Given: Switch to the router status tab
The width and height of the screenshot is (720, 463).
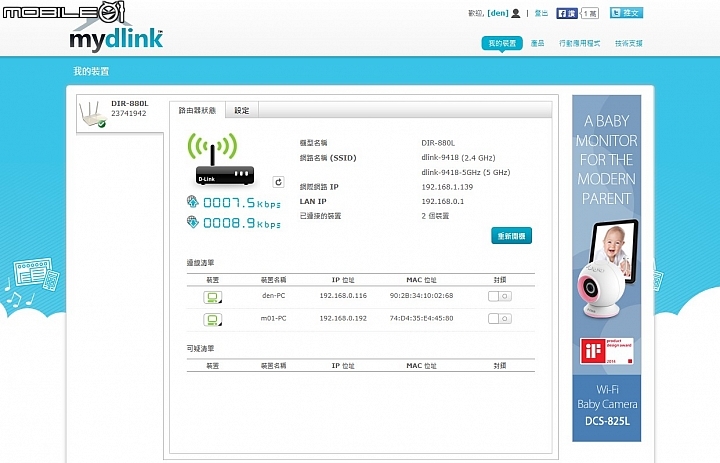Looking at the screenshot, I should click(197, 110).
